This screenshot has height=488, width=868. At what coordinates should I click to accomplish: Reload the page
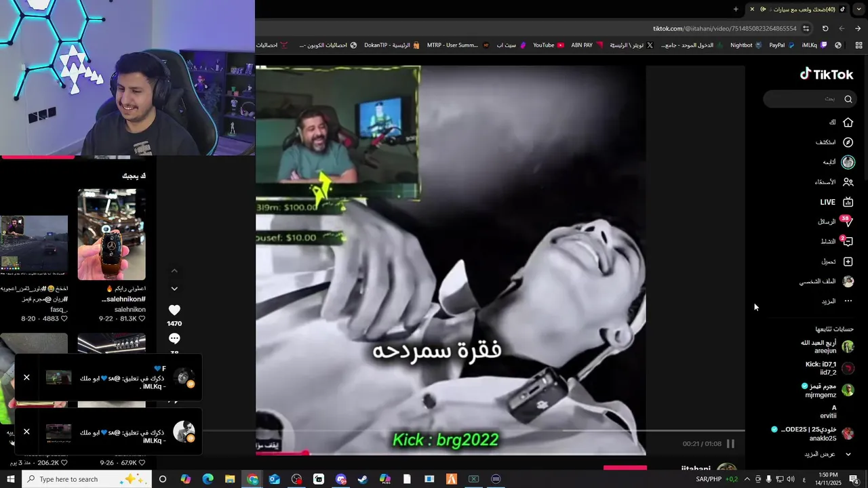(x=825, y=28)
